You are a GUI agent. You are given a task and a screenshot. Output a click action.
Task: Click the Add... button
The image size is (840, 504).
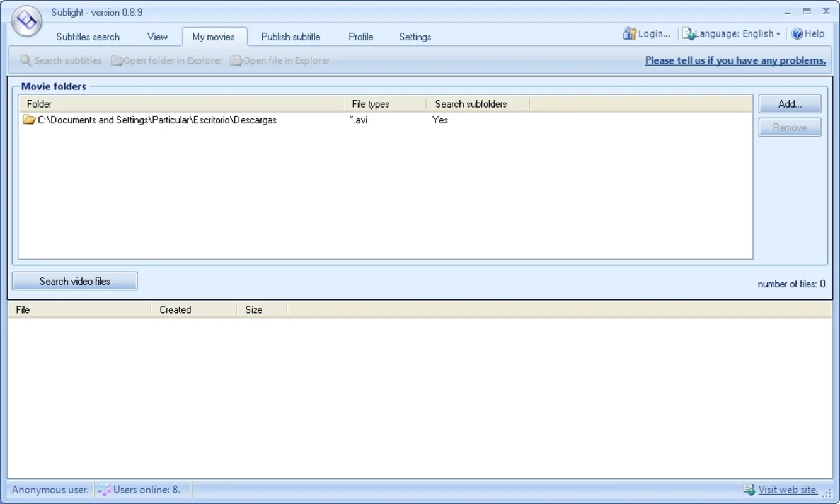[x=790, y=104]
